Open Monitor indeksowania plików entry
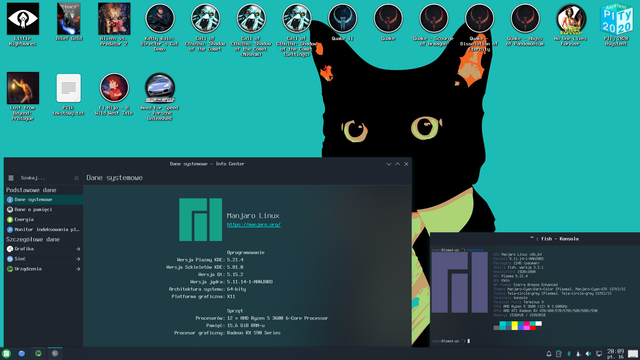This screenshot has width=640, height=360. coord(44,230)
